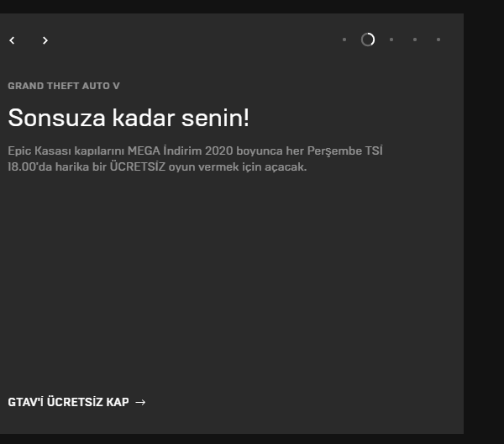
Task: Jump to the fourth carousel dot
Action: (x=415, y=40)
